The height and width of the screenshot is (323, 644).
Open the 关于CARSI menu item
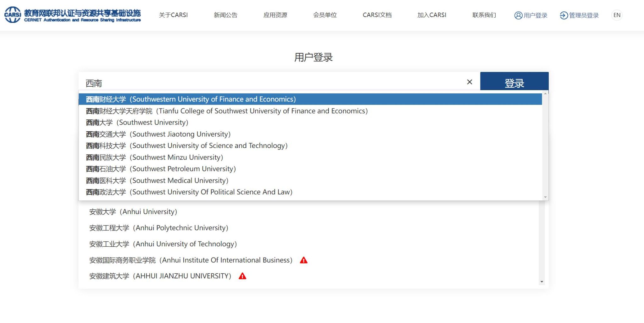[x=173, y=15]
